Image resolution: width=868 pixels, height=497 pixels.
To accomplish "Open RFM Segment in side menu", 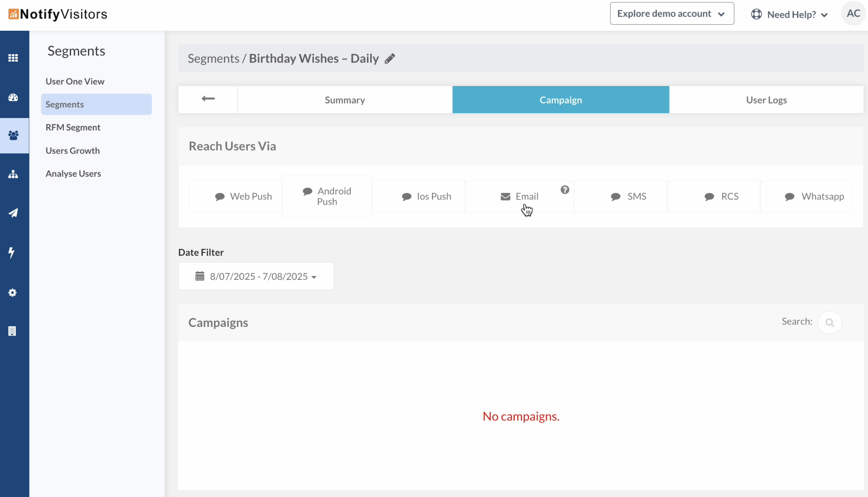I will (x=73, y=127).
